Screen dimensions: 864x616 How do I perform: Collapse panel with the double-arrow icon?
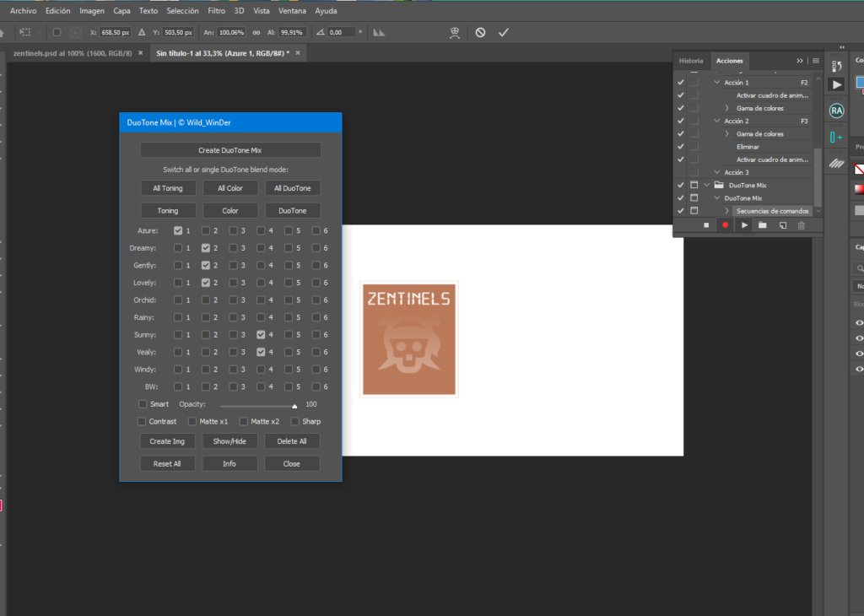(x=800, y=61)
